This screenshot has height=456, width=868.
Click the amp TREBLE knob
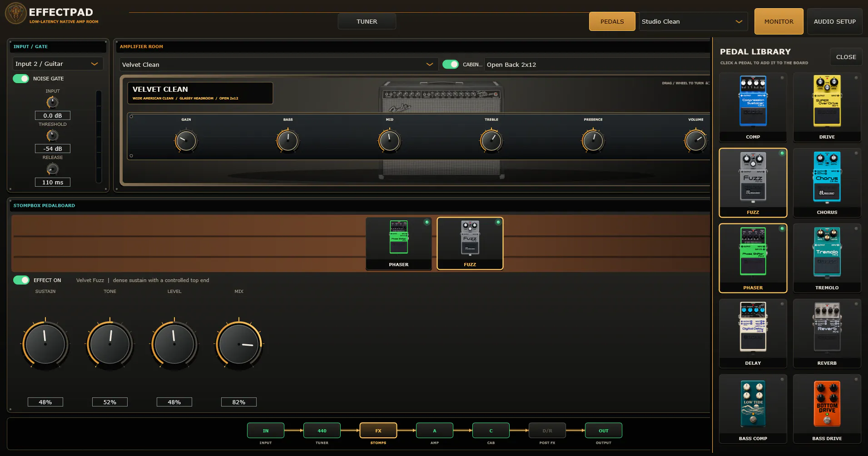point(491,141)
